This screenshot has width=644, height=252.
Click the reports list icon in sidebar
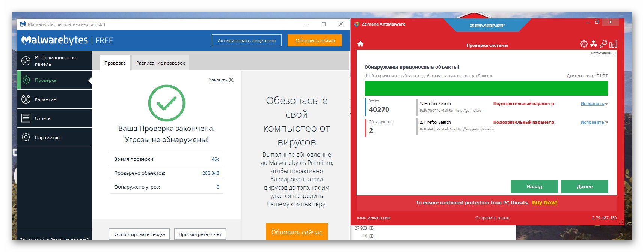[x=26, y=118]
